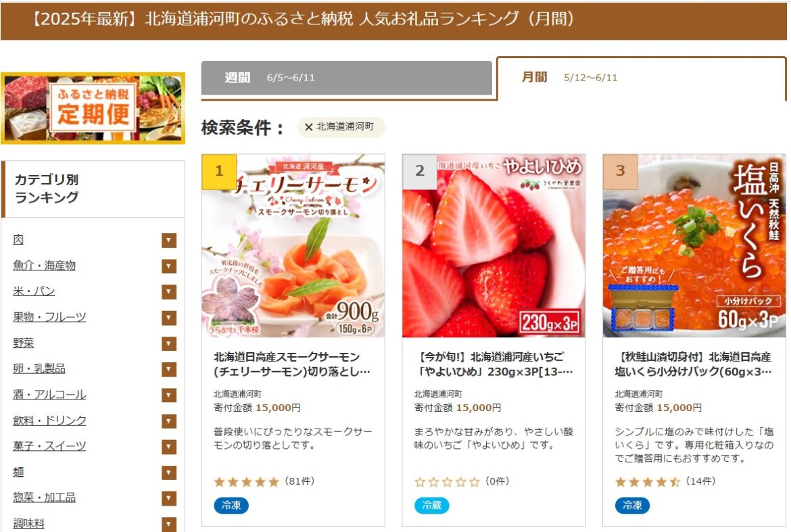
Task: Select the 月間 ranking tab
Action: pyautogui.click(x=642, y=78)
